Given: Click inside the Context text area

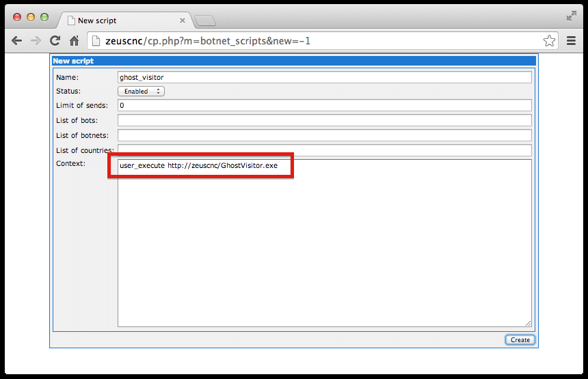Looking at the screenshot, I should 324,243.
